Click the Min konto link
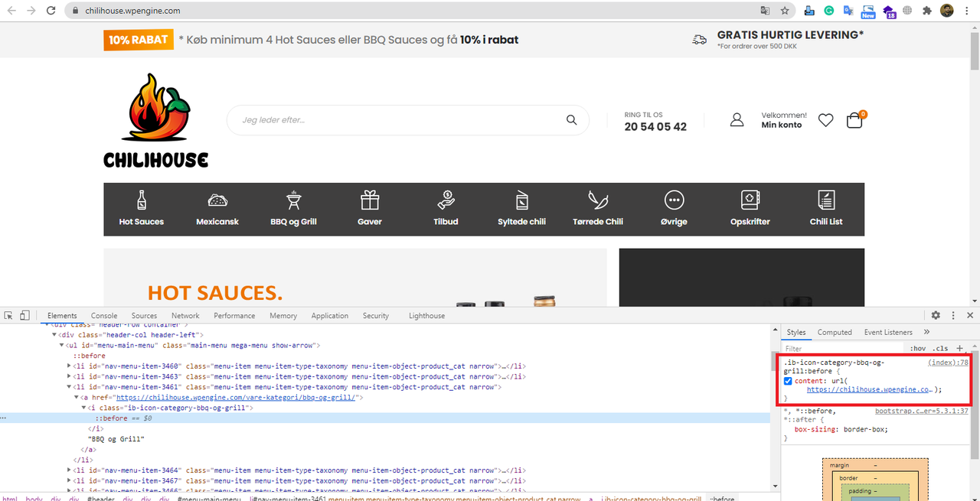The height and width of the screenshot is (501, 980). [x=781, y=125]
